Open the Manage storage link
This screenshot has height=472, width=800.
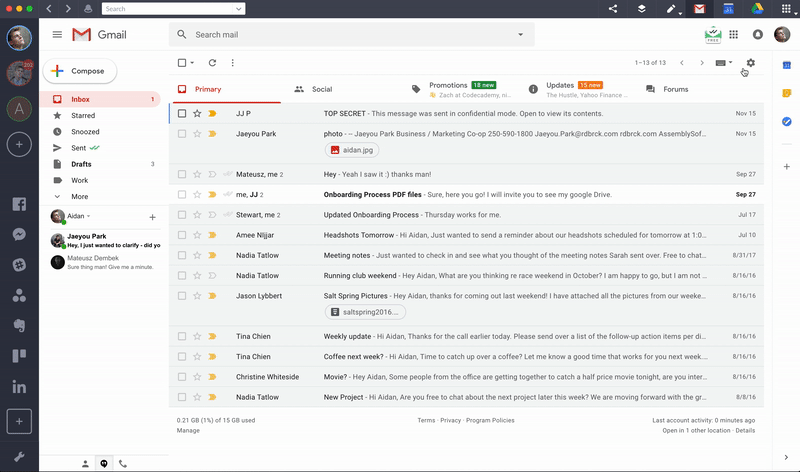coord(188,431)
